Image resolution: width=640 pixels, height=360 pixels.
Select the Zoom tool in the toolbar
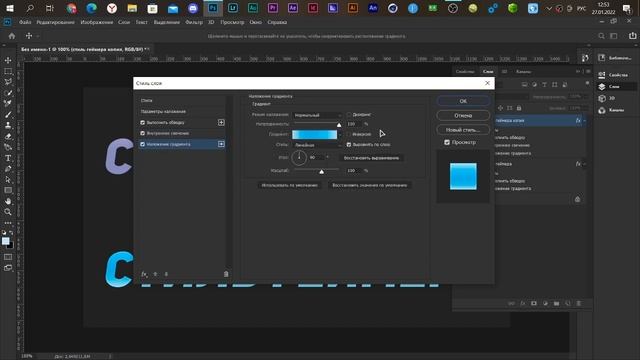point(8,212)
